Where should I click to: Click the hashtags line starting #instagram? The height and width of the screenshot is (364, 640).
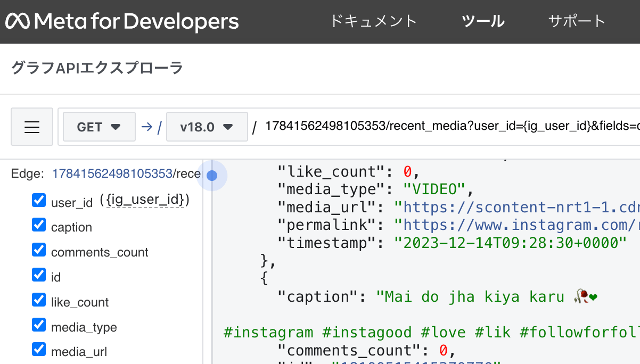(x=431, y=333)
